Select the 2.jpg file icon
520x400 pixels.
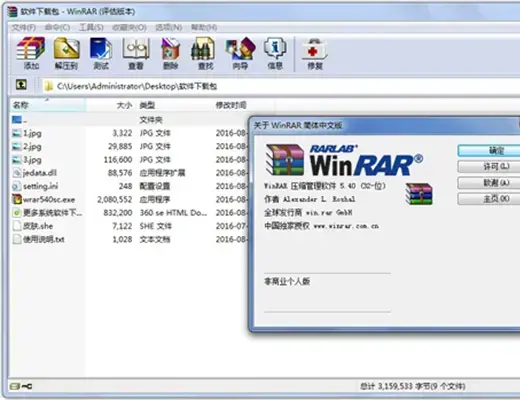click(x=17, y=146)
